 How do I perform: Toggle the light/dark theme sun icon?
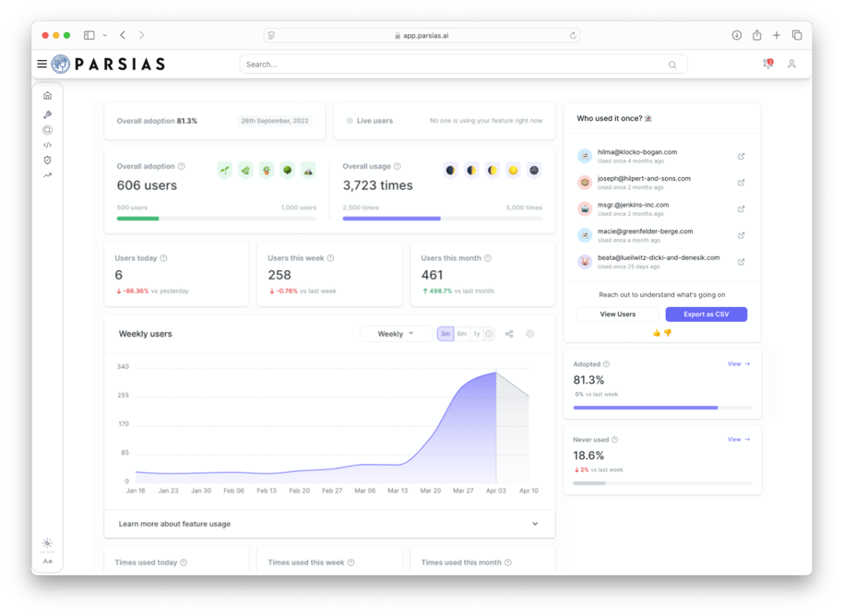tap(47, 543)
